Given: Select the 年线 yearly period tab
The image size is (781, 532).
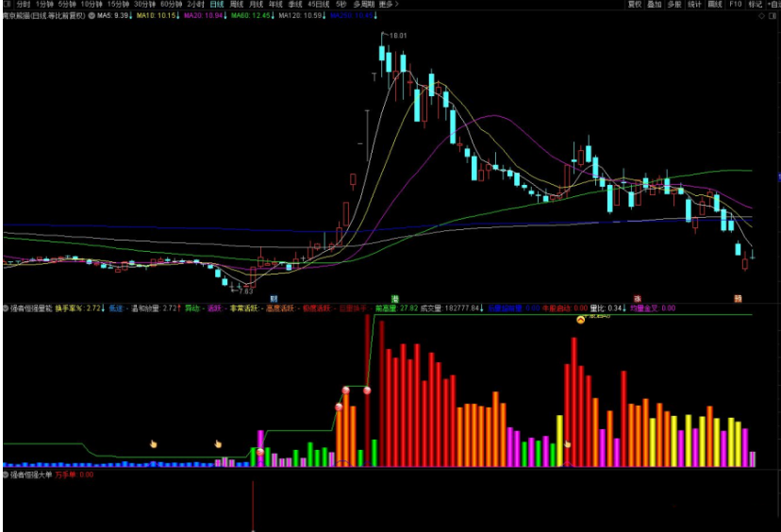Looking at the screenshot, I should tap(275, 4).
